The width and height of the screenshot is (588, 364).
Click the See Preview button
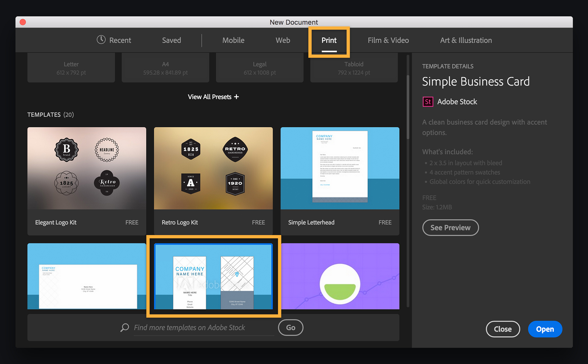coord(450,228)
